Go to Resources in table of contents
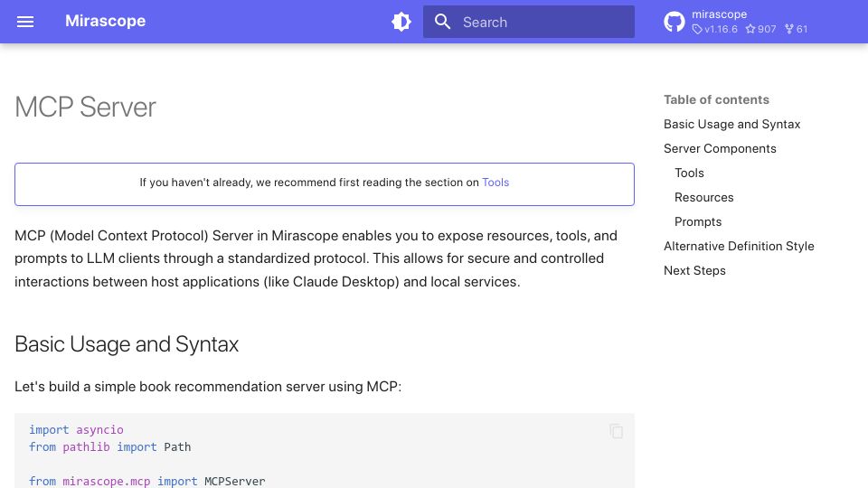This screenshot has width=868, height=488. point(703,197)
